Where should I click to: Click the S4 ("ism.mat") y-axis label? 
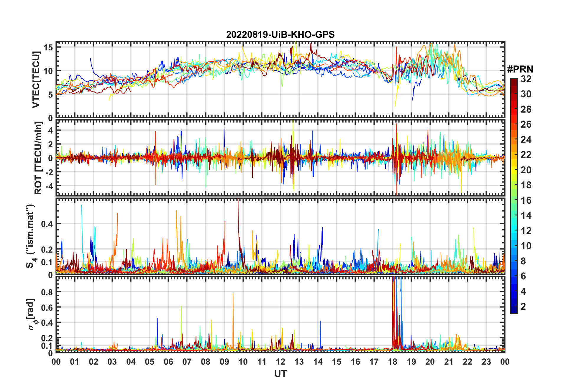(31, 236)
